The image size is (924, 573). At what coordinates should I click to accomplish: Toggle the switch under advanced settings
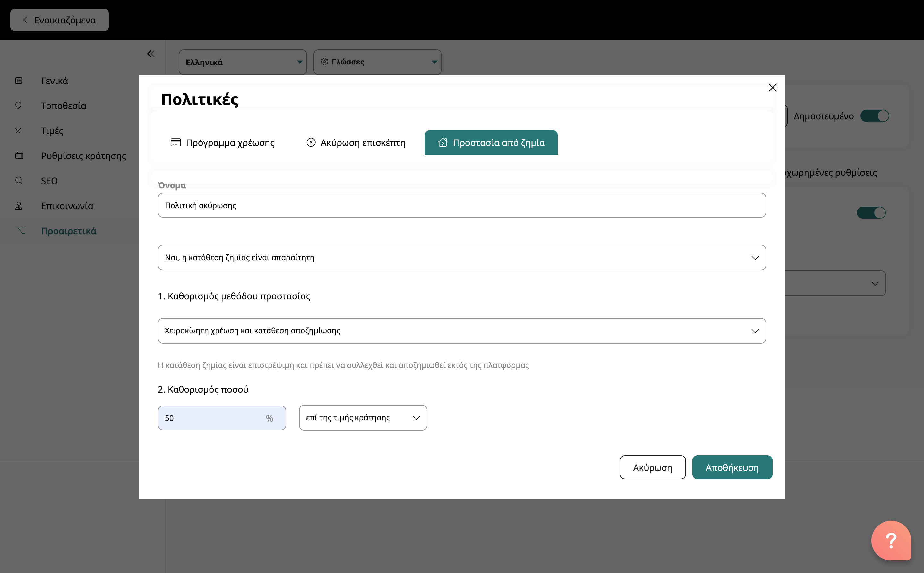pyautogui.click(x=871, y=213)
